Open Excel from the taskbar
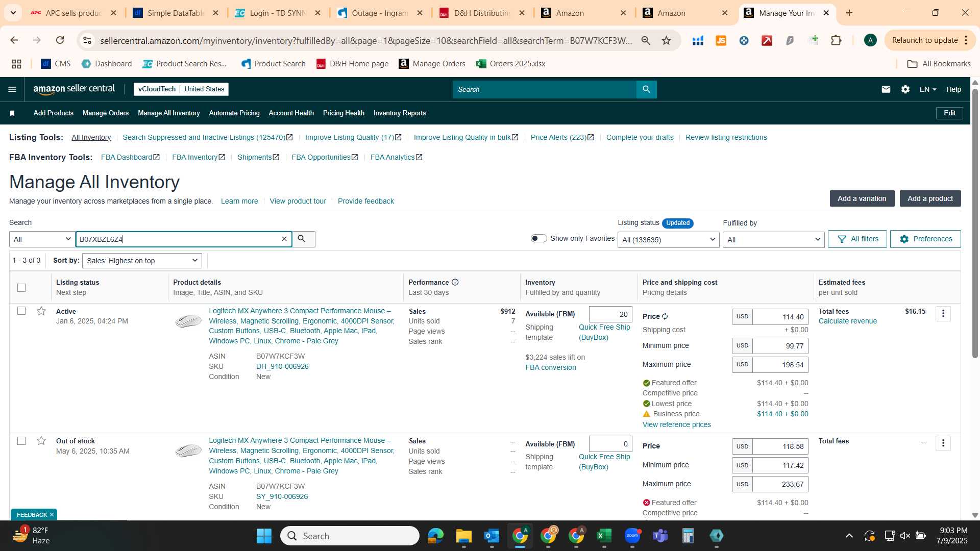This screenshot has width=980, height=551. point(604,536)
